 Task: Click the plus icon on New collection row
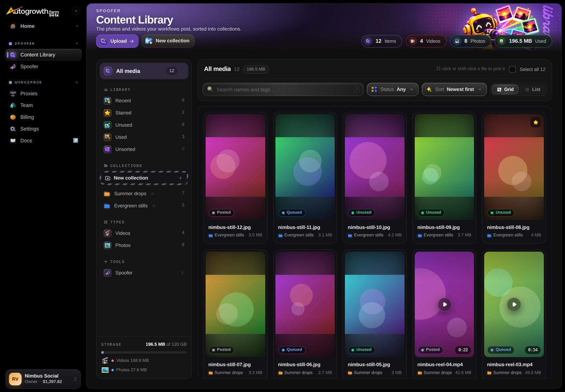(180, 178)
